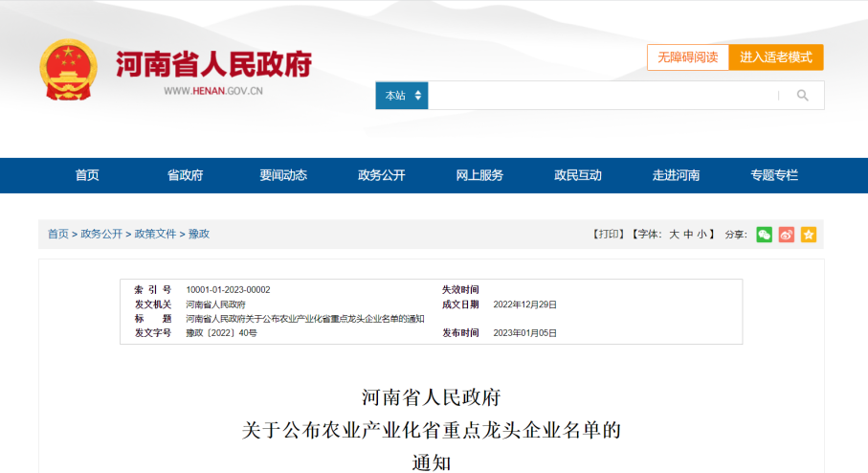Click the 豫政 breadcrumb link
This screenshot has height=473, width=868.
198,234
